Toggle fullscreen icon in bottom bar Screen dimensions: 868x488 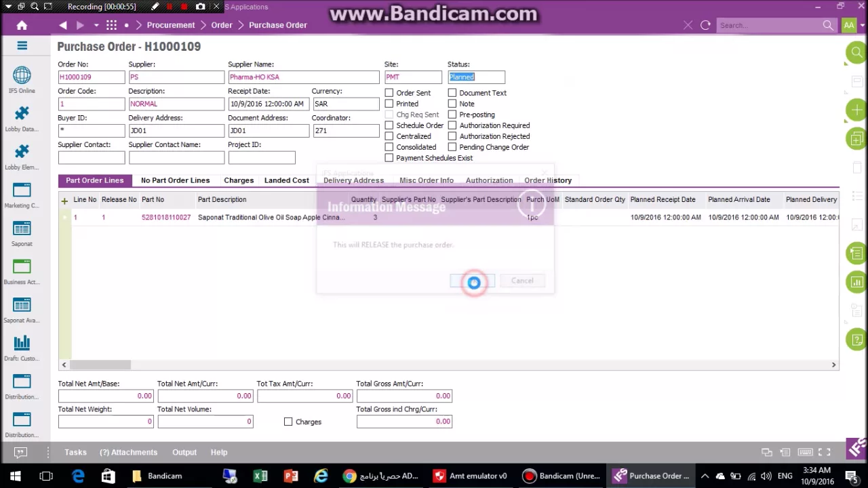824,452
